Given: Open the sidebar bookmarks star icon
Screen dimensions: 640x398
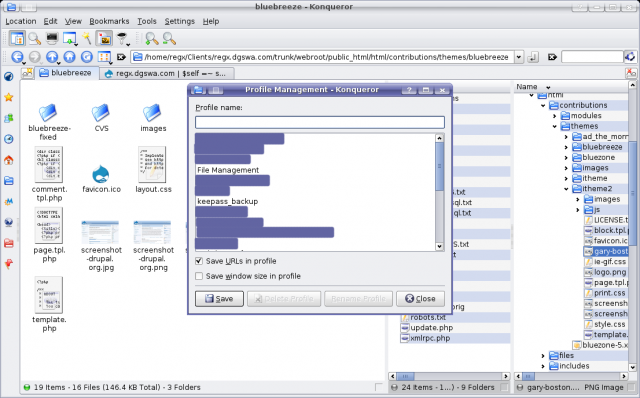Looking at the screenshot, I should [x=9, y=97].
